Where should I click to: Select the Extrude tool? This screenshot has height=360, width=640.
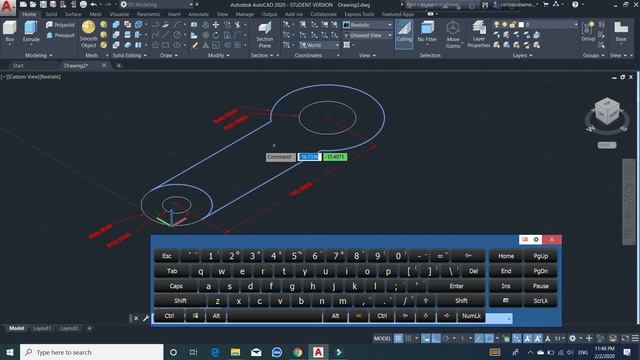31,31
